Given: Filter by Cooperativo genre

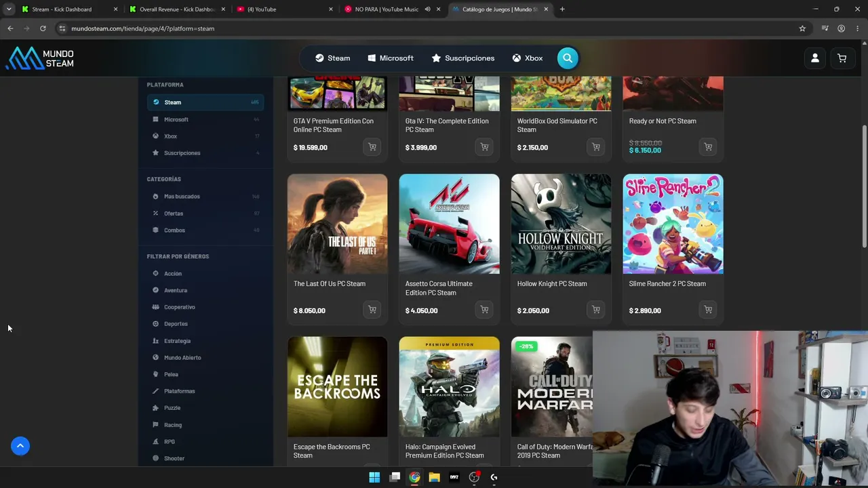Looking at the screenshot, I should (205, 307).
